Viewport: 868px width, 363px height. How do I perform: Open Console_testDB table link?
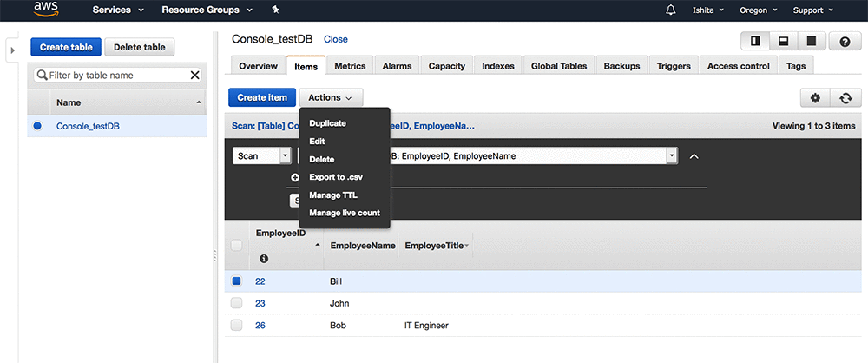click(x=88, y=126)
